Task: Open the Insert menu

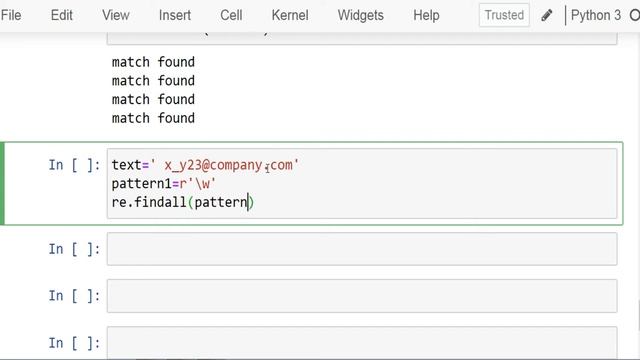Action: click(x=175, y=16)
